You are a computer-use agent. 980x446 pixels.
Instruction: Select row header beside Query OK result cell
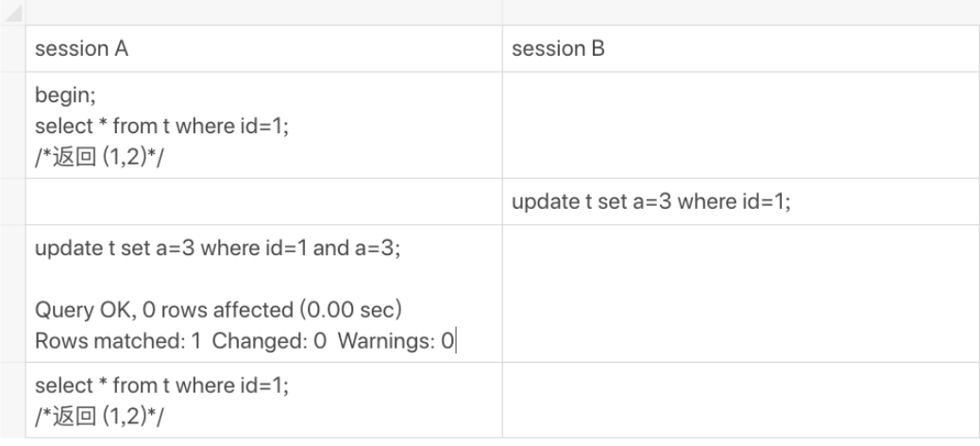tap(12, 293)
